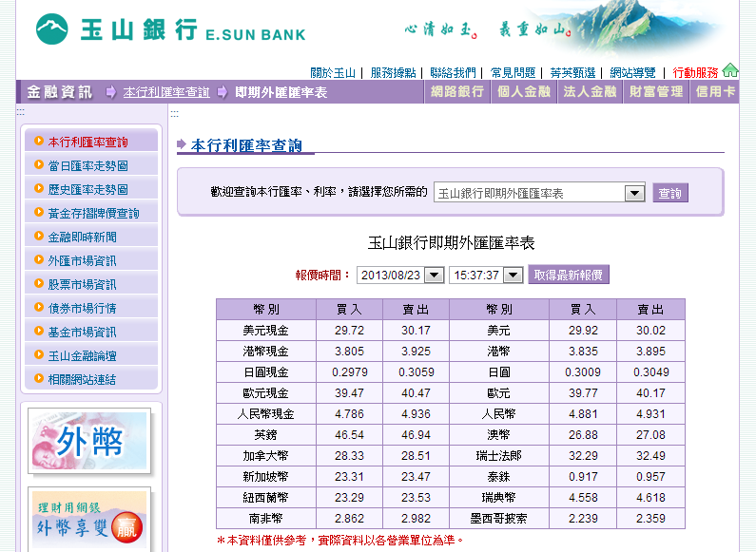Select 金融即時新聞 in the sidebar
The image size is (756, 552).
click(x=91, y=236)
